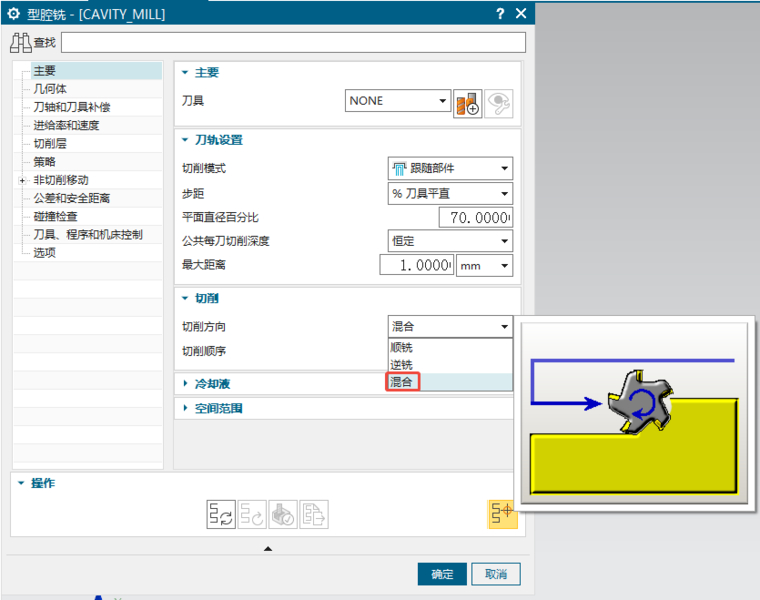Select 碰撞检查 tree item
Image resolution: width=760 pixels, height=600 pixels.
pos(55,216)
